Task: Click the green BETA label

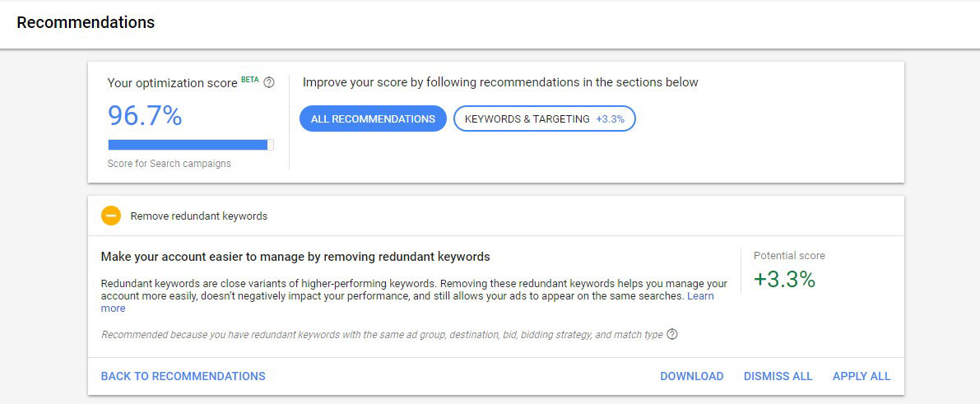Action: [x=249, y=80]
